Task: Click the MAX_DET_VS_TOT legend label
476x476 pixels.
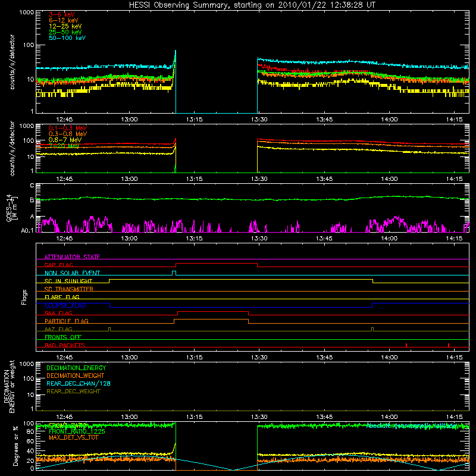Action: [74, 437]
